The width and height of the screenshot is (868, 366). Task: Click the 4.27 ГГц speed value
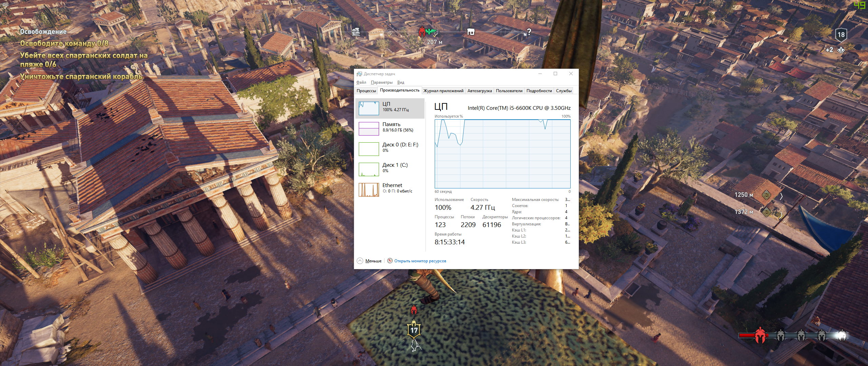pyautogui.click(x=482, y=207)
